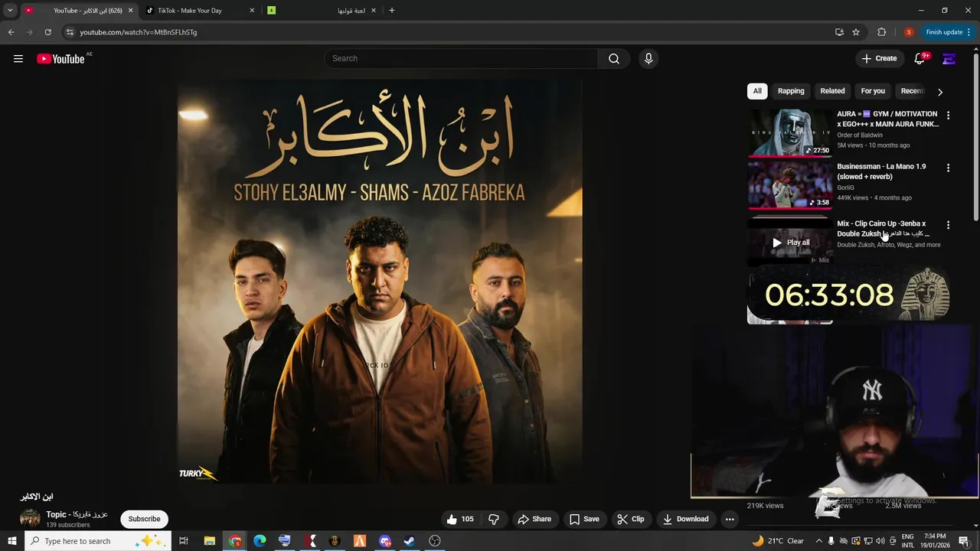Open new tab with plus button

click(392, 11)
